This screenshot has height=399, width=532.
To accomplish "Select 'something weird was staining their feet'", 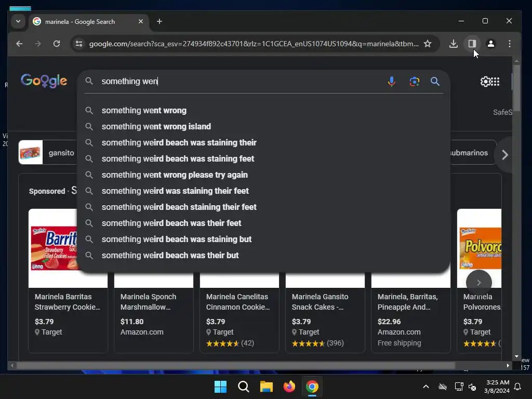I will click(263, 191).
